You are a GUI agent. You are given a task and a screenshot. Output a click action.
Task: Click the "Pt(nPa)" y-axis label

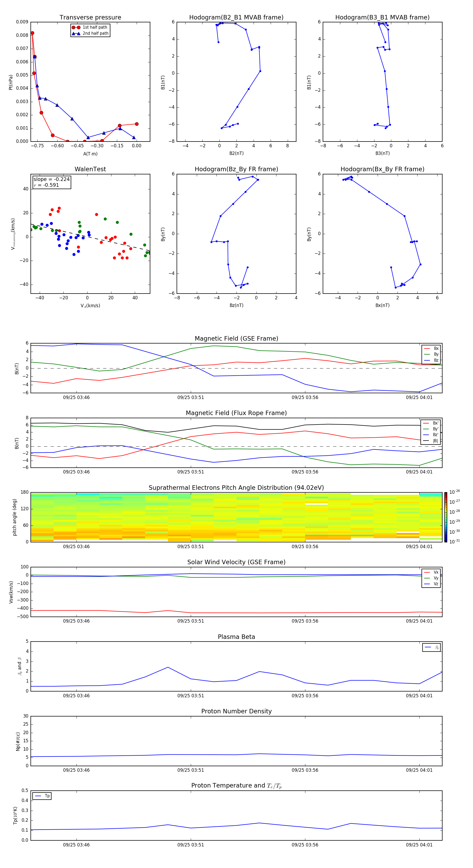point(11,82)
